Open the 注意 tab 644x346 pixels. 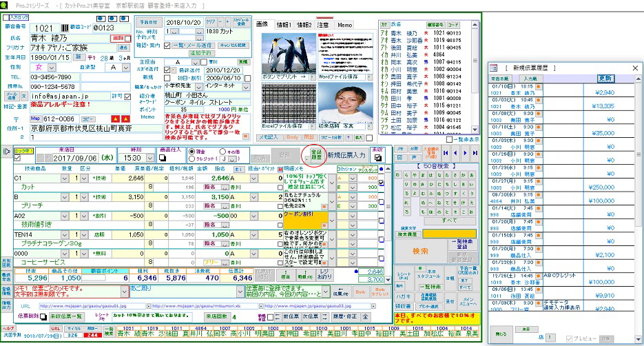324,25
